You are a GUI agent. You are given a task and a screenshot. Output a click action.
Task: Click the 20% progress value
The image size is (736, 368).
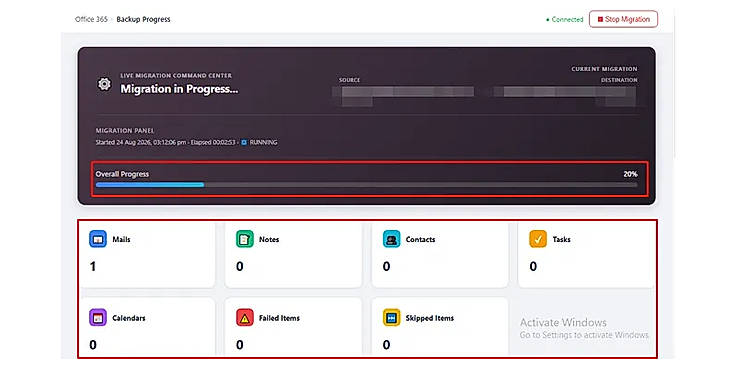pos(630,174)
